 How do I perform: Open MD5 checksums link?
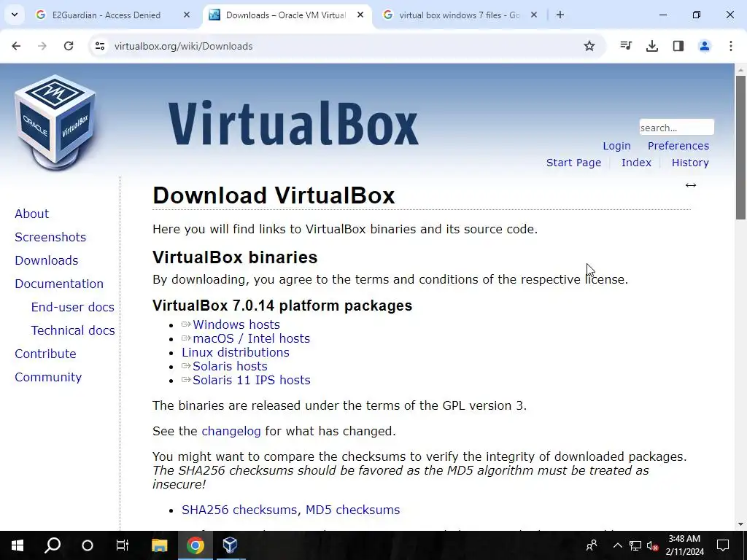(352, 510)
